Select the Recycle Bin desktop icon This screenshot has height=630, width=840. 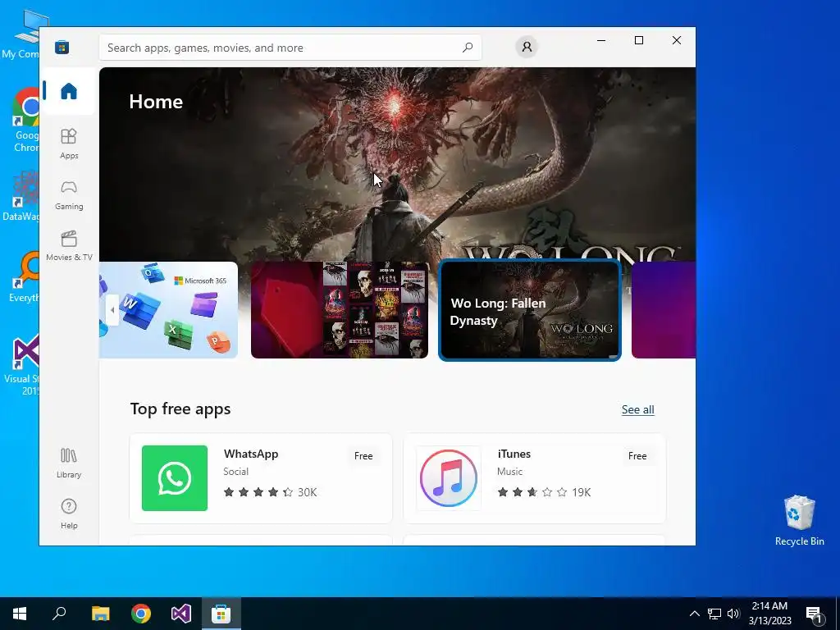point(799,521)
